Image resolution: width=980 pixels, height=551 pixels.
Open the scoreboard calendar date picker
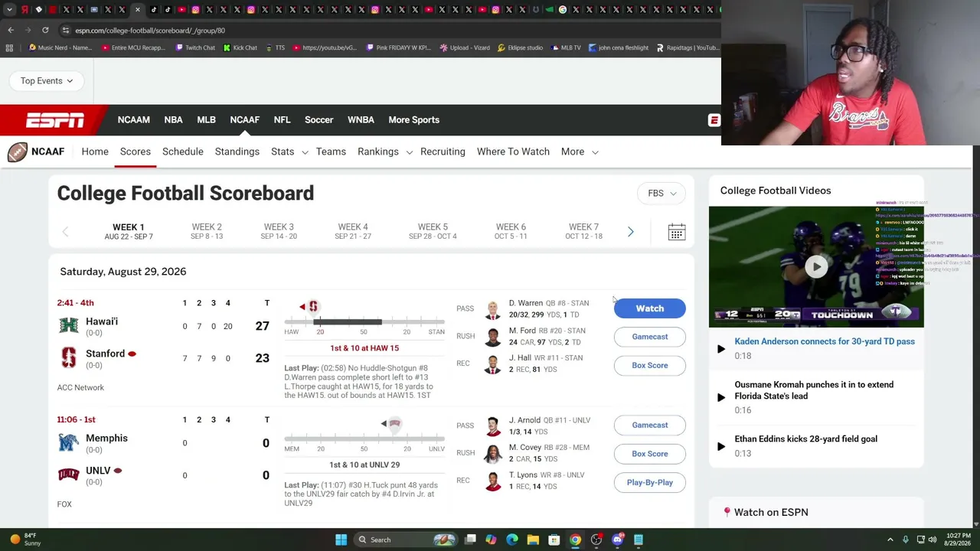[676, 232]
